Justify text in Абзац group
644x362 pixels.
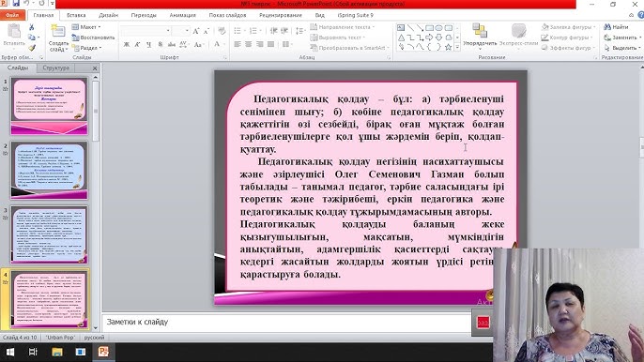pyautogui.click(x=270, y=44)
